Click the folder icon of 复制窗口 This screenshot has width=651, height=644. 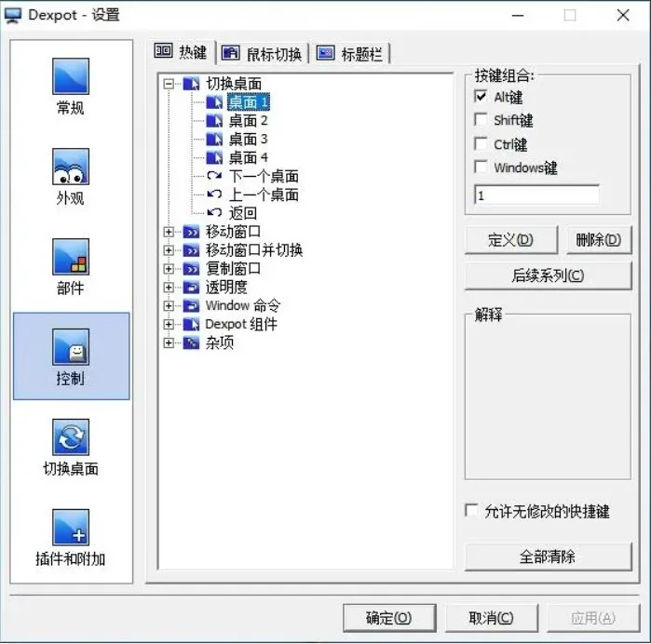point(191,269)
